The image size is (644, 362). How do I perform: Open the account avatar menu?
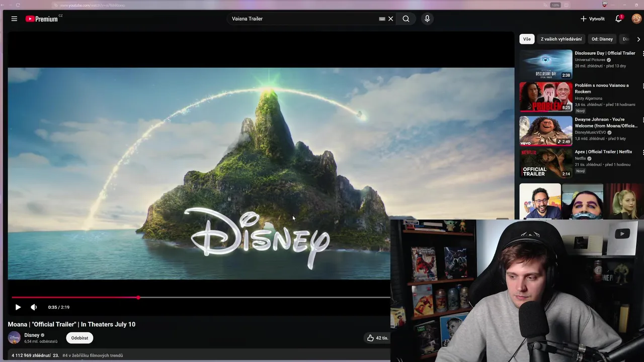(636, 19)
